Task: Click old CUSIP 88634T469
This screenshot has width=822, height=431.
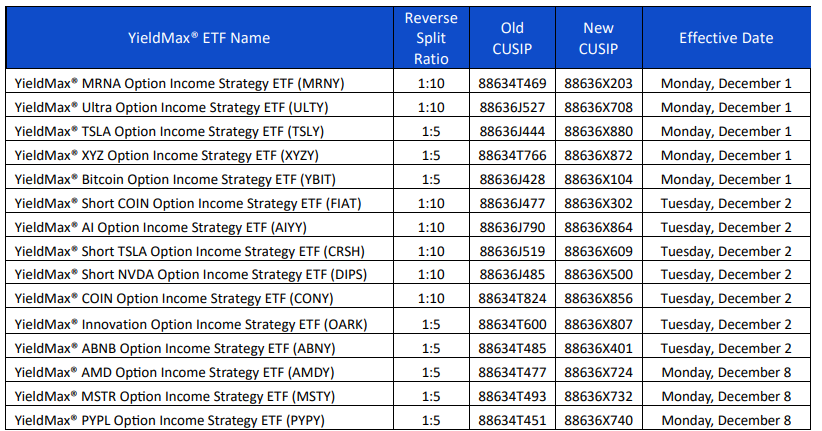Action: [512, 83]
